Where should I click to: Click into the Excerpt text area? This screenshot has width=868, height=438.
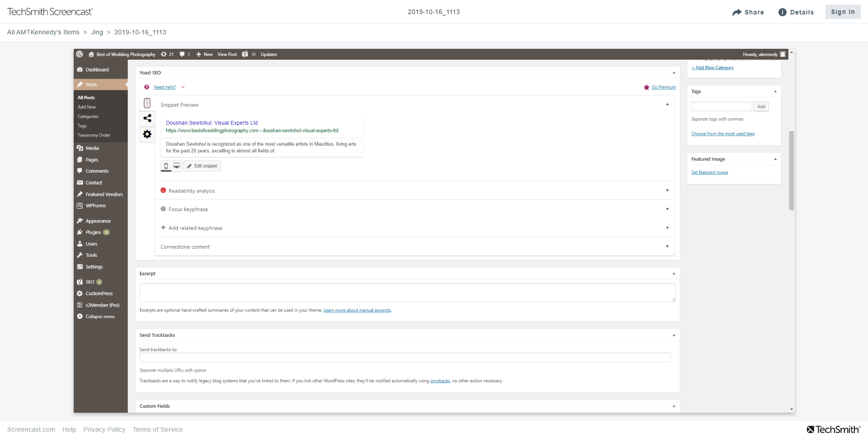407,292
